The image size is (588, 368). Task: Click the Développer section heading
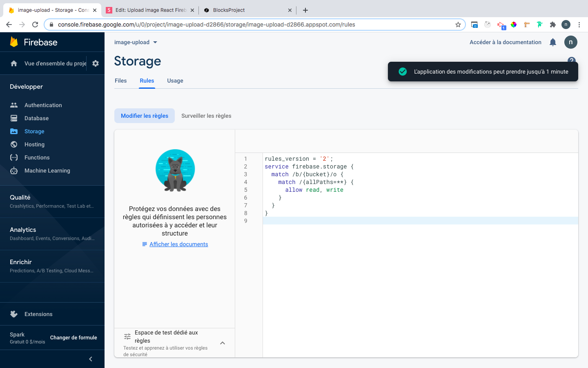26,87
